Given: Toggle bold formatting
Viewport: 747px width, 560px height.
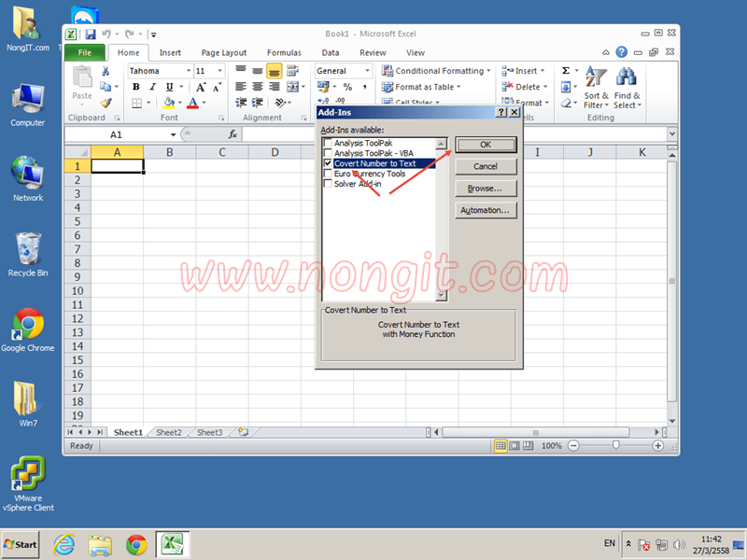Looking at the screenshot, I should 136,87.
